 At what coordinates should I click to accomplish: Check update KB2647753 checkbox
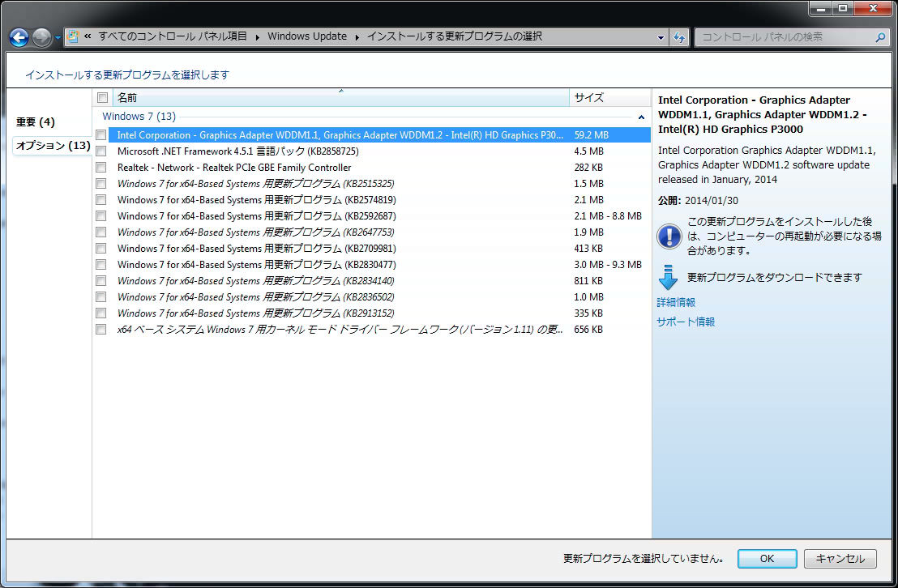tap(101, 232)
